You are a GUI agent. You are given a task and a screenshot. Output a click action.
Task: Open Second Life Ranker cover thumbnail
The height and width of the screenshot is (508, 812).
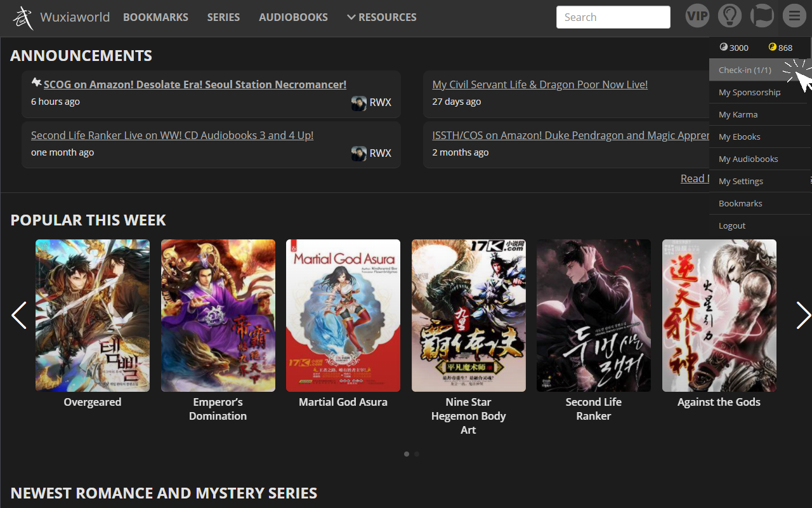pos(594,316)
